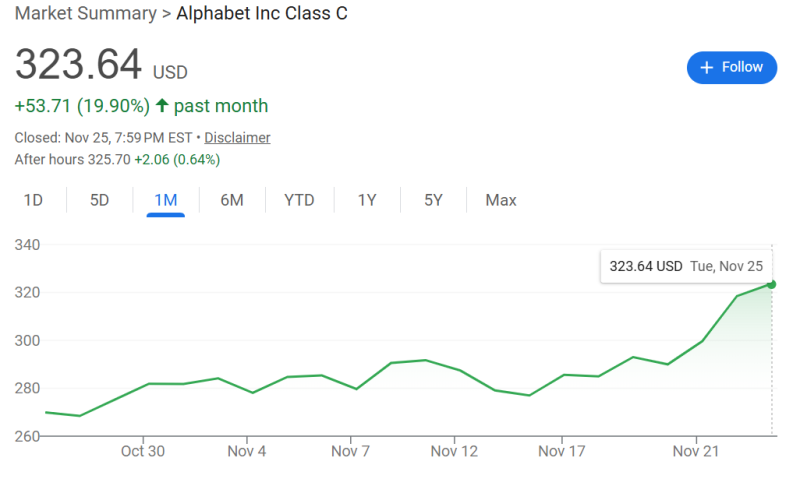Switch to the 5D time range

point(99,200)
